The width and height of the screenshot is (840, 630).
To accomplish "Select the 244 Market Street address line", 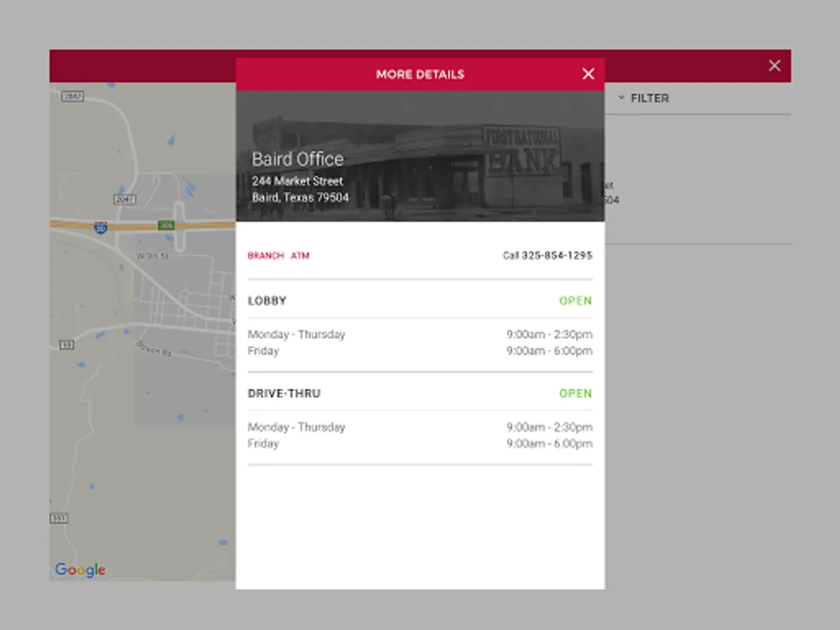I will coord(297,181).
